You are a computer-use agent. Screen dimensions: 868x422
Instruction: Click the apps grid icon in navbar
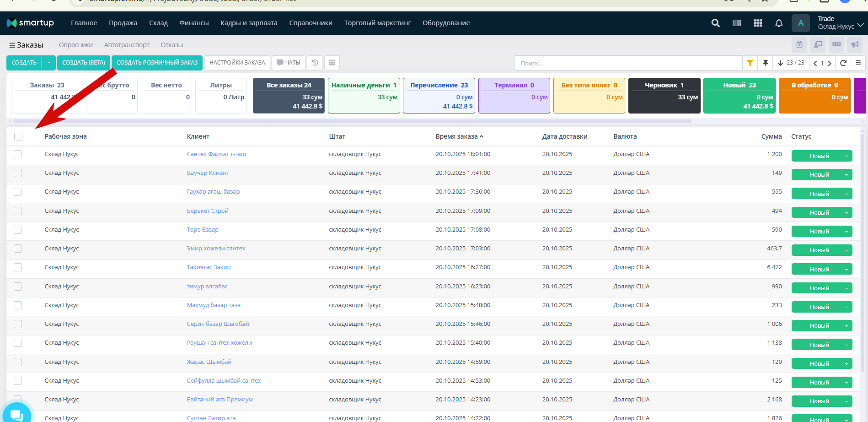758,23
